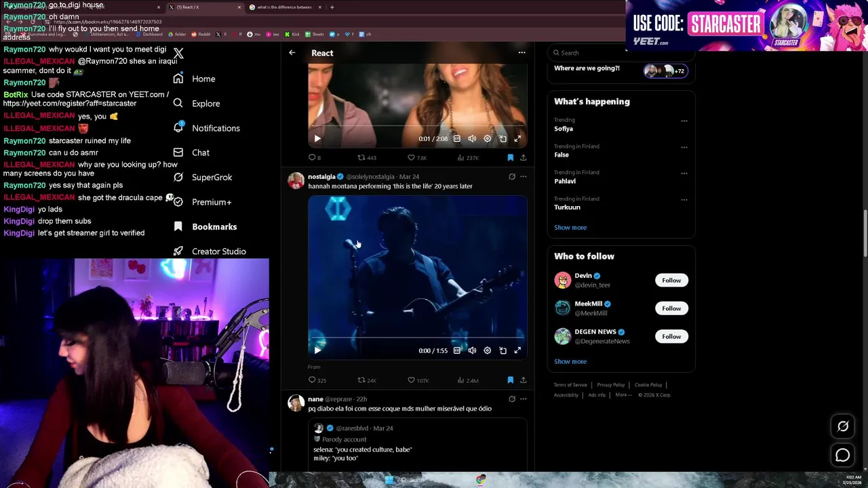Open more options on nane's post
The width and height of the screenshot is (868, 488).
523,399
